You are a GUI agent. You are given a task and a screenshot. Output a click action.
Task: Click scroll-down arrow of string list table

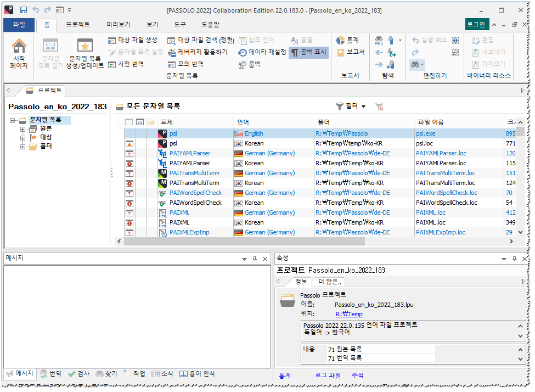click(x=520, y=233)
